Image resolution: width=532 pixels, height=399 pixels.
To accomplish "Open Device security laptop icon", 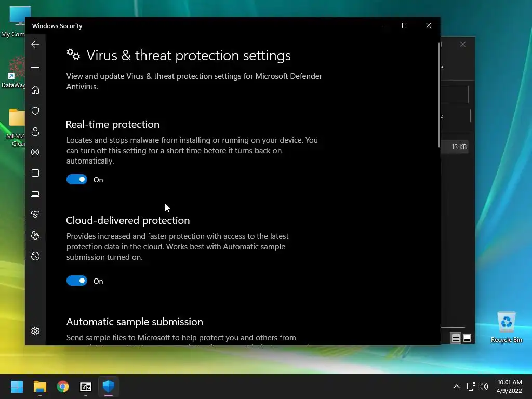I will point(35,194).
